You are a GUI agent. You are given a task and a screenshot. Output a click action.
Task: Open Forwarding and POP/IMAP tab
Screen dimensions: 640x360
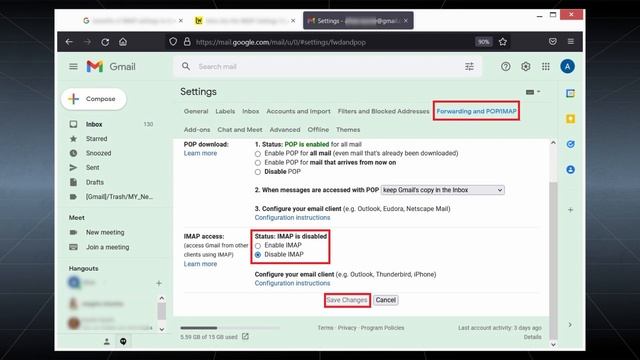(476, 111)
